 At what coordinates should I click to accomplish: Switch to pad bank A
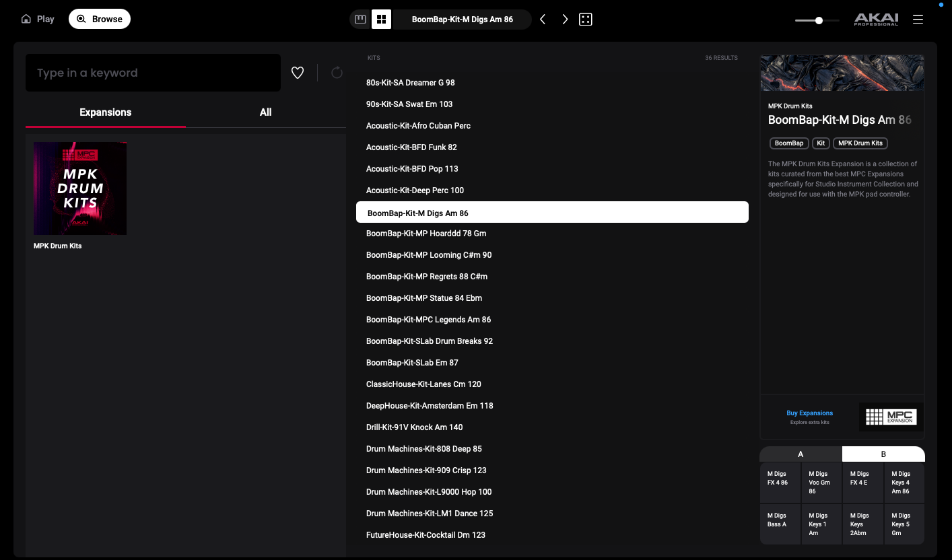(801, 454)
